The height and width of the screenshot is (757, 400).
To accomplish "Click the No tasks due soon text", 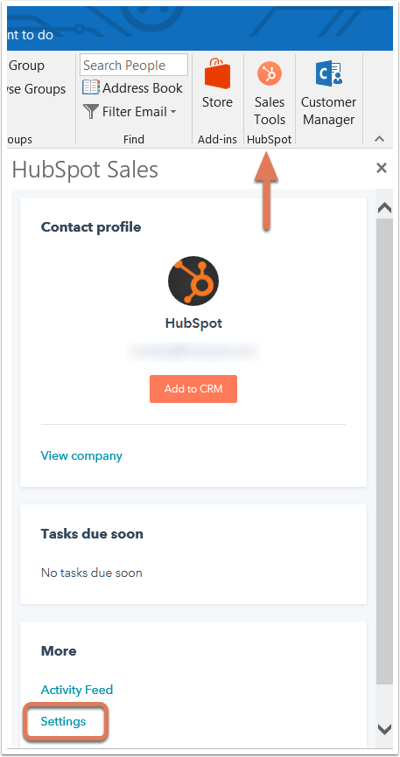I will (92, 573).
